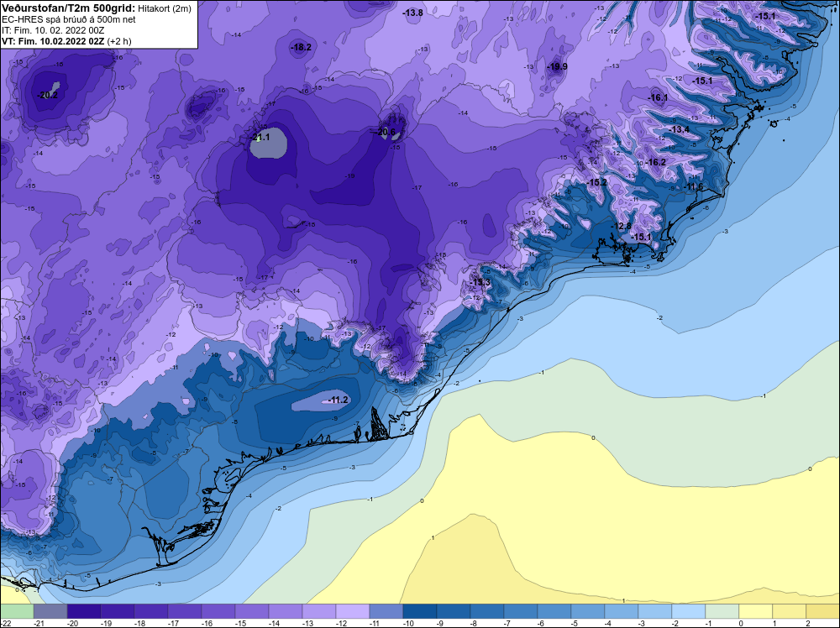Click the title 'Veðurstofan/T2m 500grid' text

pyautogui.click(x=68, y=8)
